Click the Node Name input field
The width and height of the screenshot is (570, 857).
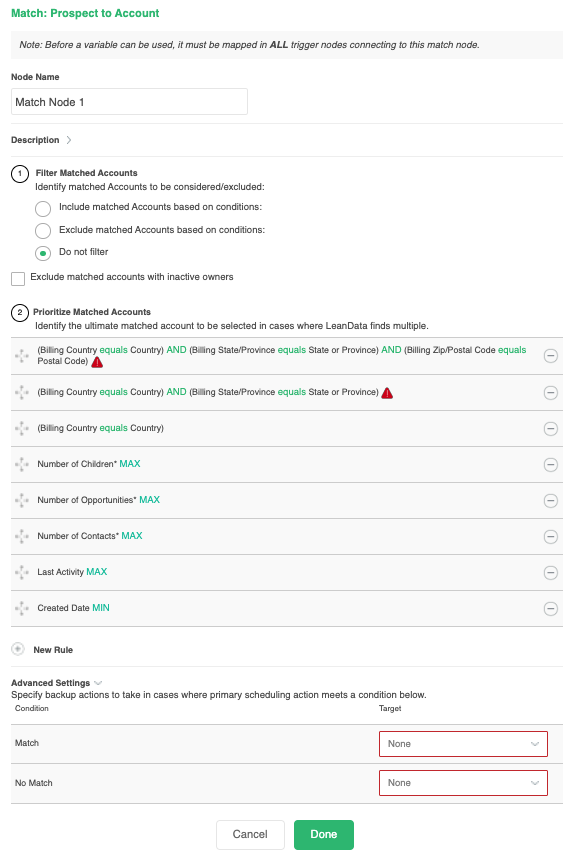point(129,102)
